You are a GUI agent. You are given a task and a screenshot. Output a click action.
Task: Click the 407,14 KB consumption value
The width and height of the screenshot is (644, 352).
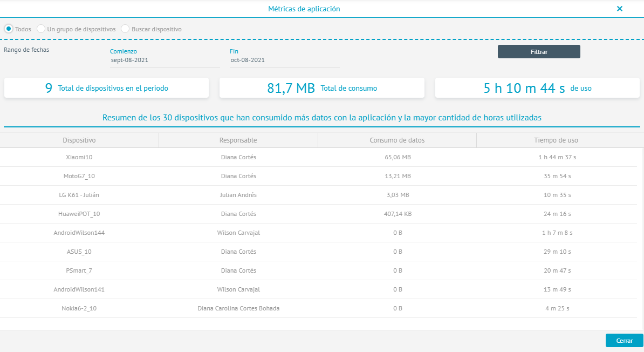pos(398,214)
